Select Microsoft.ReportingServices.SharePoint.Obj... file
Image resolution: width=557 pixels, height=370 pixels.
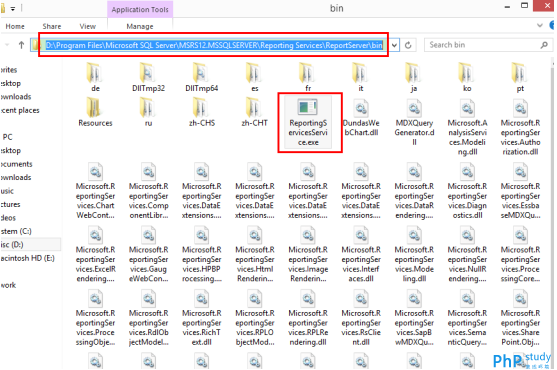click(520, 317)
